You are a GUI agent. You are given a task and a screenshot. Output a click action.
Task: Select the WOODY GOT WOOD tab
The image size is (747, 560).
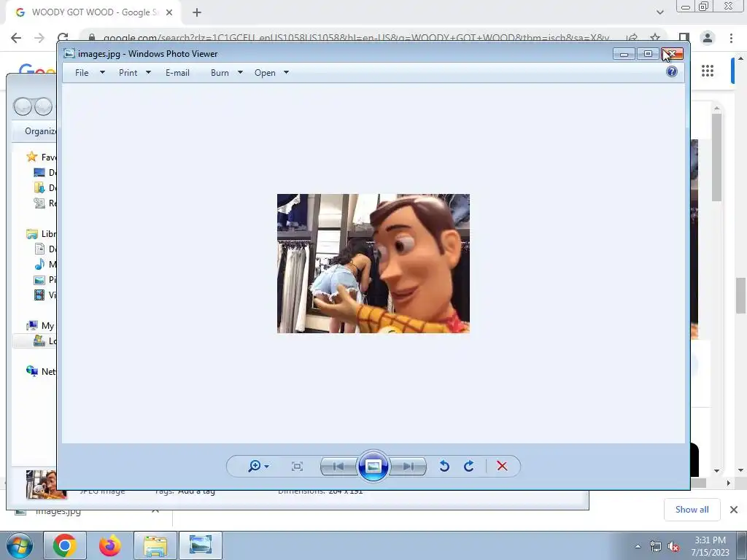click(93, 12)
